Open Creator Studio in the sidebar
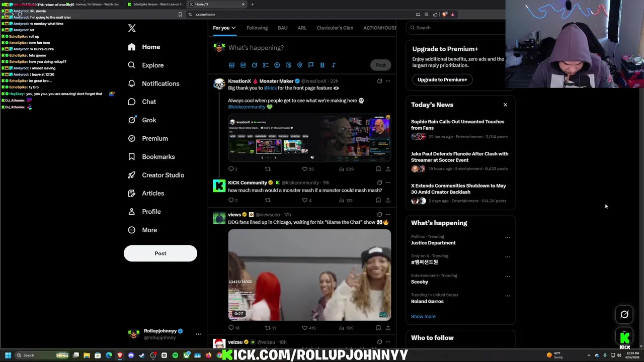The height and width of the screenshot is (362, 644). (x=156, y=175)
